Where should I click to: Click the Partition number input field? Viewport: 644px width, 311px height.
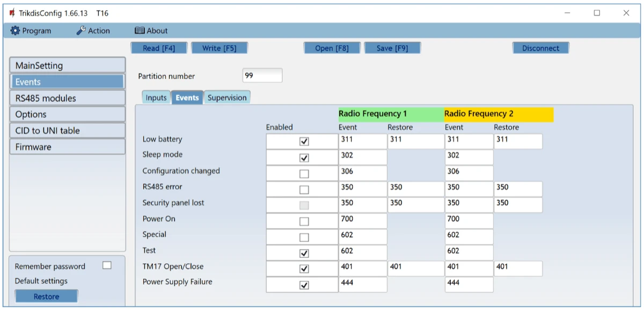click(262, 76)
